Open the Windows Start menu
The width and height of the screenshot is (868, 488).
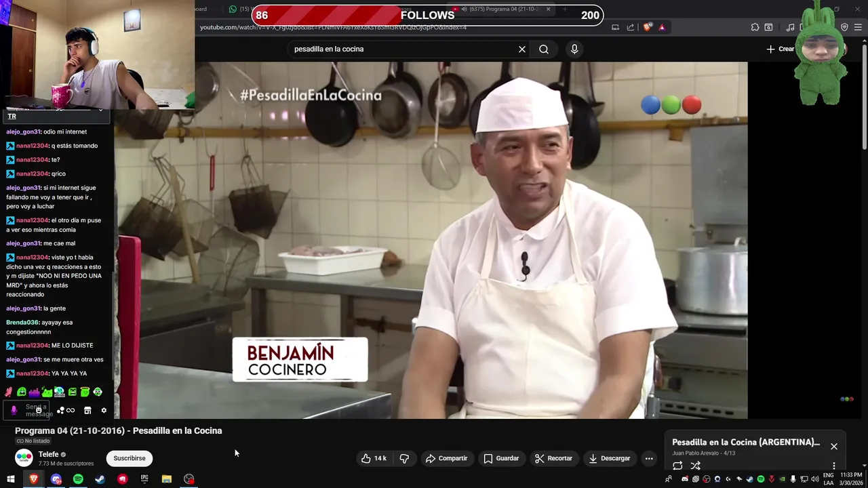pyautogui.click(x=11, y=479)
